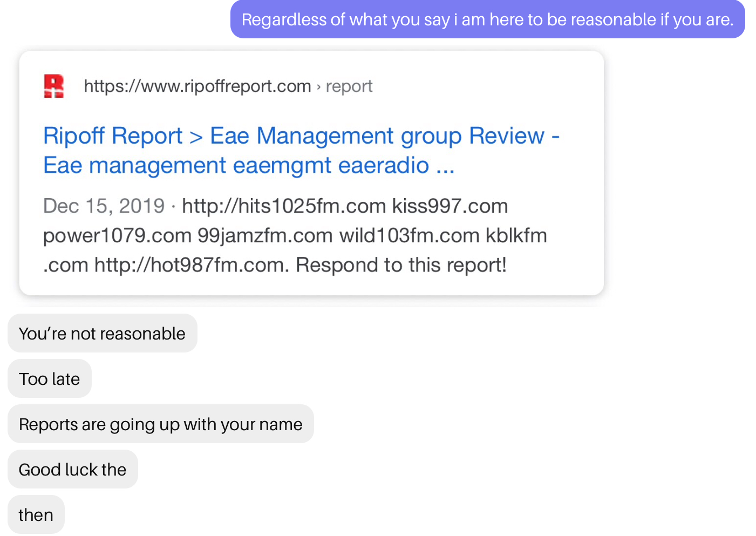Click the Ripoff Report red favicon icon
The width and height of the screenshot is (756, 536).
click(53, 86)
